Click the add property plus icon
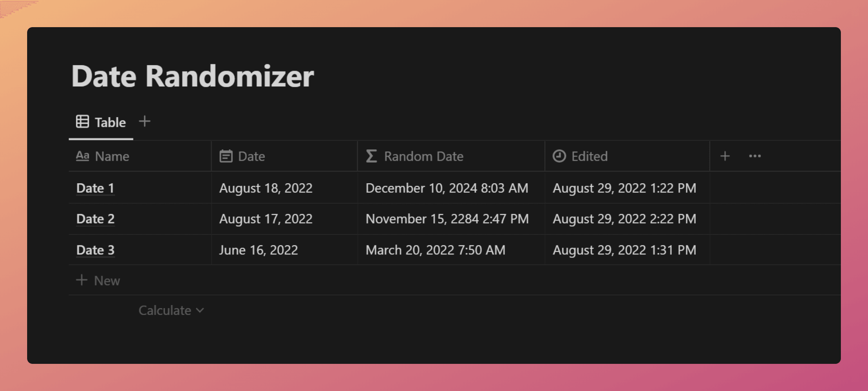This screenshot has width=868, height=391. [x=725, y=156]
